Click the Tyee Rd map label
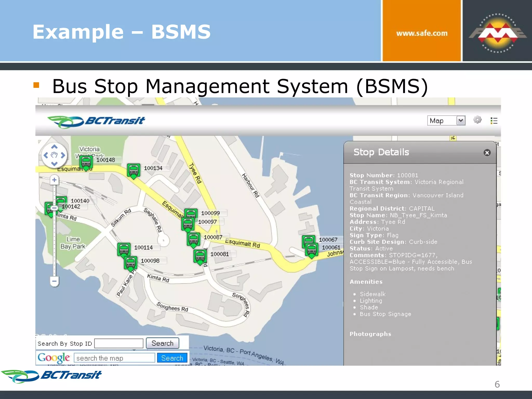Screen dimensions: 532x399 195,173
